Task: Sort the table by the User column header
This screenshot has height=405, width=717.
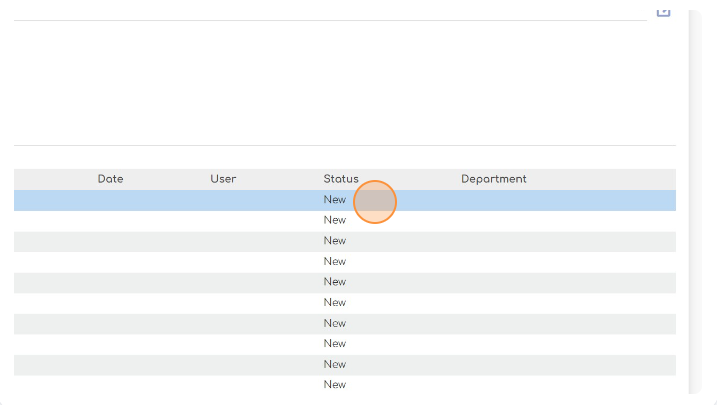Action: (223, 179)
